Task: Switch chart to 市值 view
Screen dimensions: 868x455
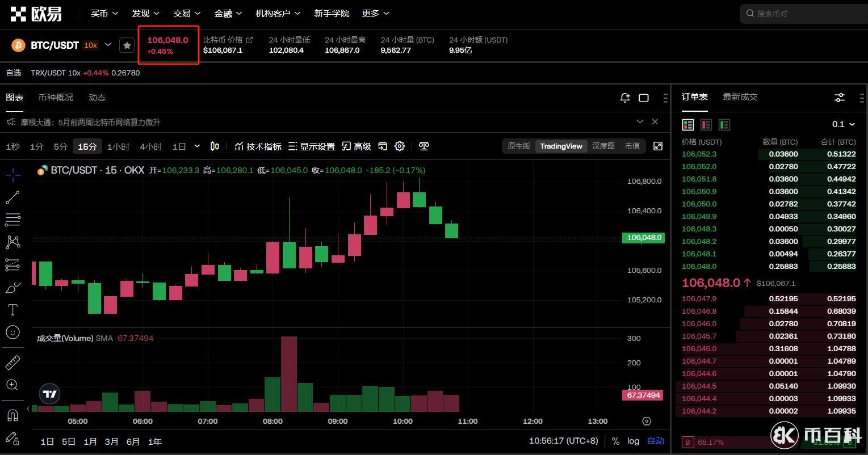Action: [632, 146]
